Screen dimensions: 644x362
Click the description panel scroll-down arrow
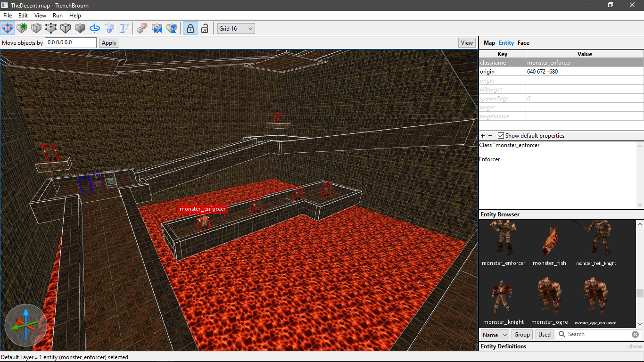[640, 205]
